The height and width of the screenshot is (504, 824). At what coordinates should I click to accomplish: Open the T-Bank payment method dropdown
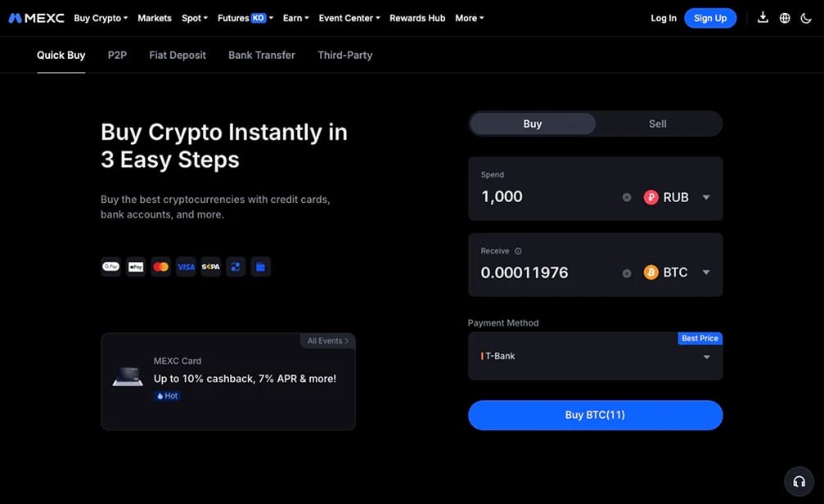pos(595,356)
